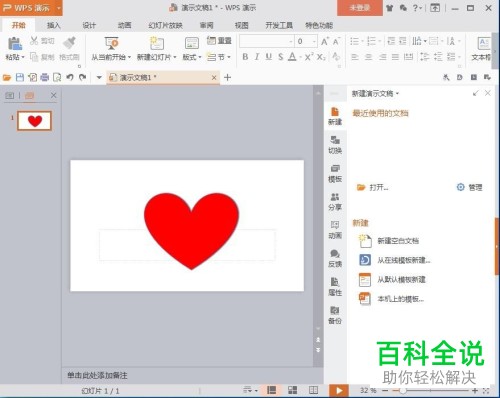This screenshot has width=500, height=398.
Task: Click the red heart shape on slide
Action: pyautogui.click(x=192, y=230)
